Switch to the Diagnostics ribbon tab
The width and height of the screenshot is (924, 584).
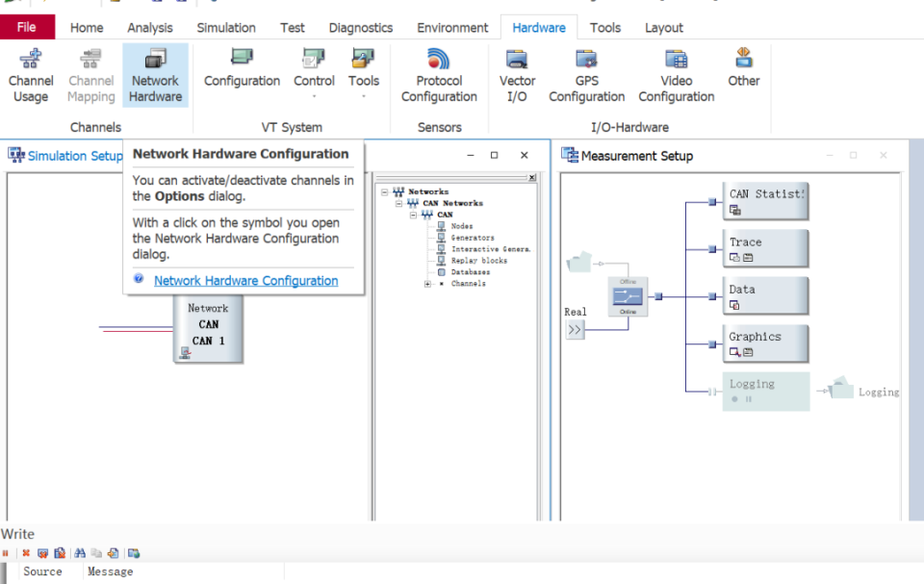(360, 28)
